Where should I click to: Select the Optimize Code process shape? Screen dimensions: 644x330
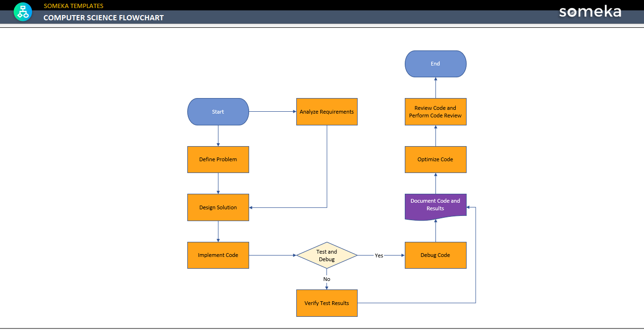435,159
